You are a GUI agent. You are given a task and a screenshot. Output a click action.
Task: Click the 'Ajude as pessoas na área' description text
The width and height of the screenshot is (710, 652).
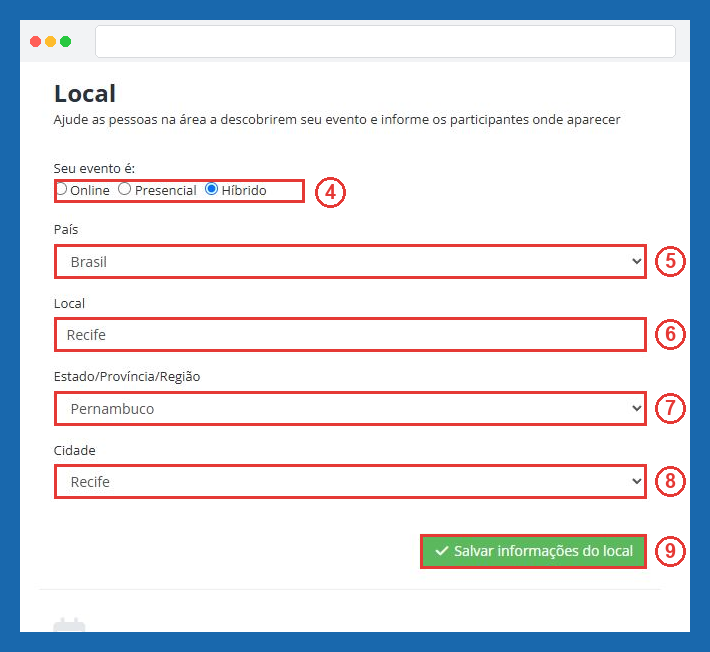coord(337,120)
